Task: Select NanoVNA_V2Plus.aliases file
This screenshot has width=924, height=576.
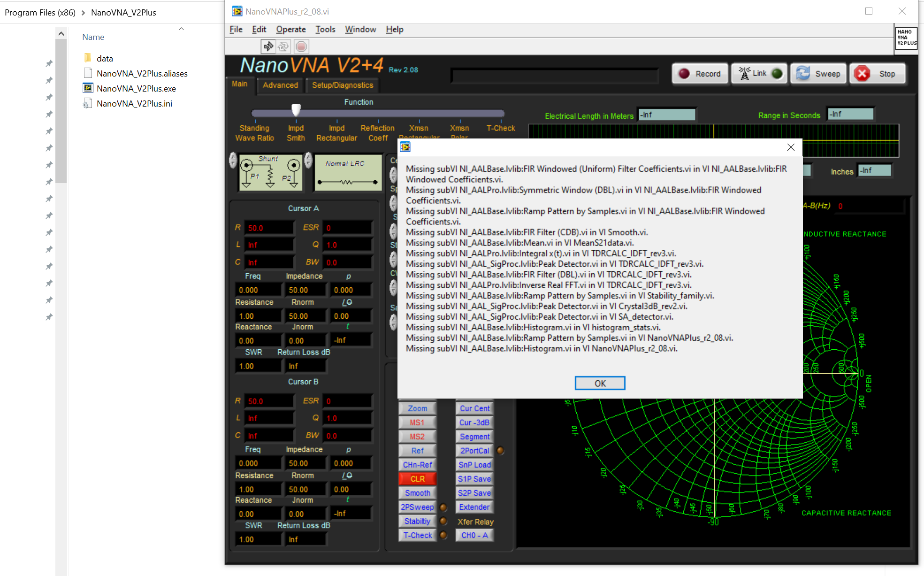Action: tap(142, 74)
